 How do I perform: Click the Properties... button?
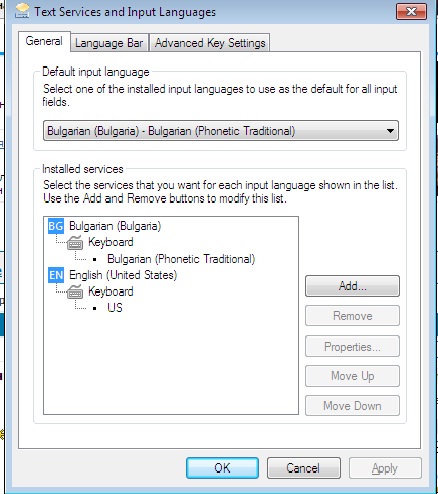pos(352,346)
